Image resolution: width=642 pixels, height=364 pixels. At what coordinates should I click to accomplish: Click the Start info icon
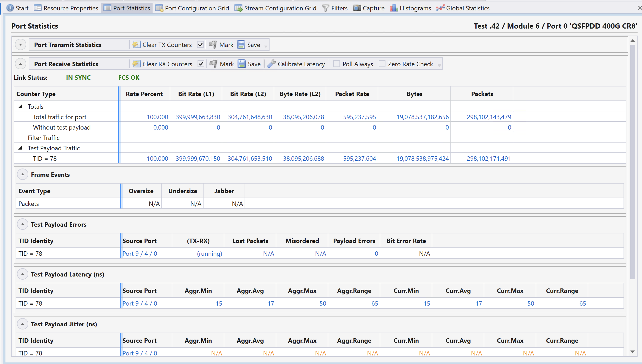coord(10,8)
